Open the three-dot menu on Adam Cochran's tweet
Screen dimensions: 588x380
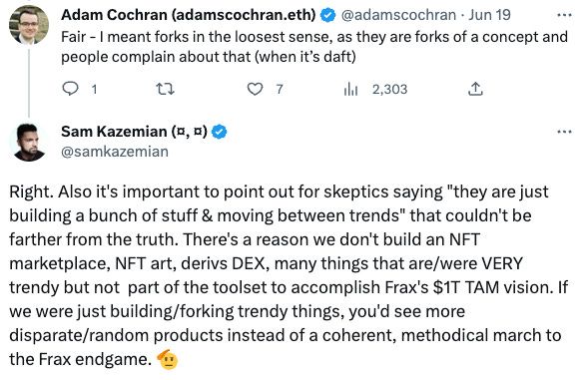pyautogui.click(x=564, y=15)
